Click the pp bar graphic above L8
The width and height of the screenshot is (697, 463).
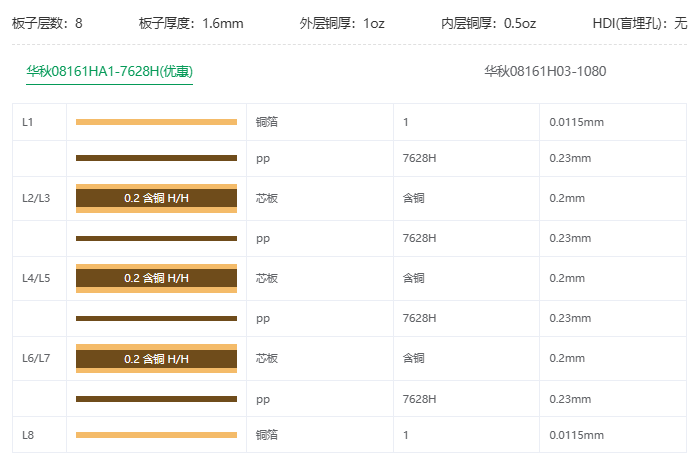[x=156, y=399]
